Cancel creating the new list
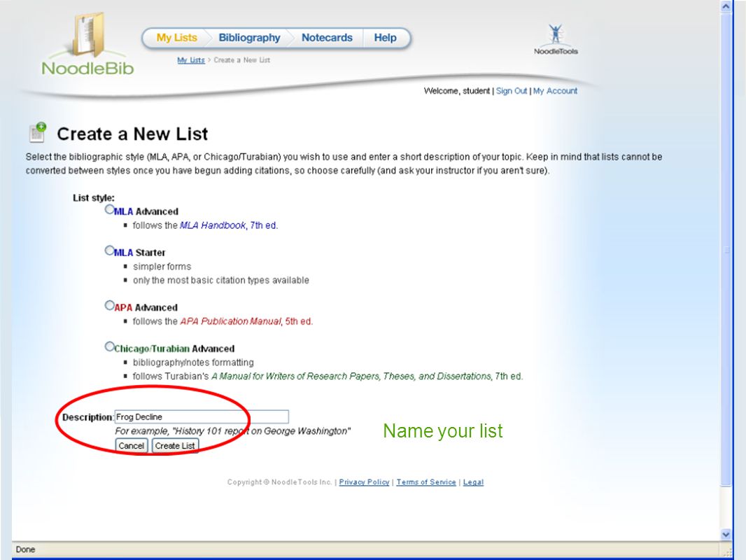The width and height of the screenshot is (746, 560). tap(132, 446)
